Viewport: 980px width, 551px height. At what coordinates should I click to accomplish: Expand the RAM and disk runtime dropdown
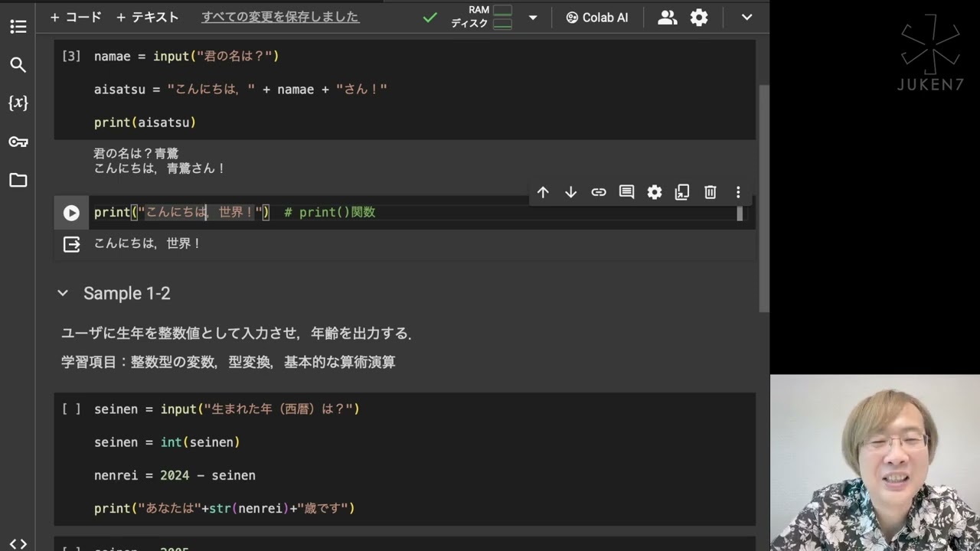click(x=533, y=18)
